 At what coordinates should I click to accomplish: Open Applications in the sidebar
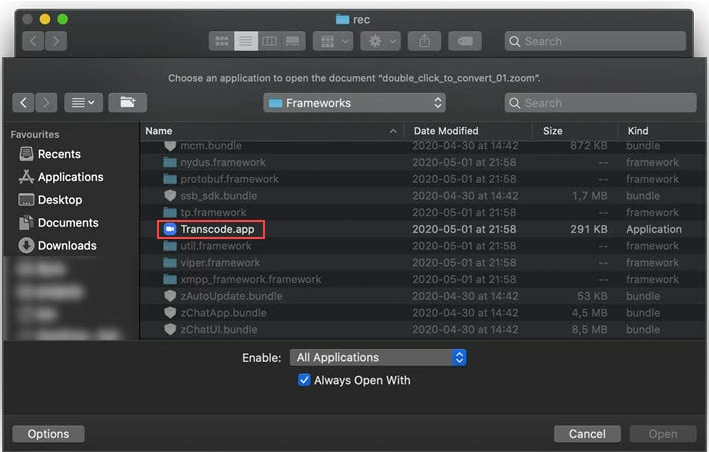pos(61,177)
